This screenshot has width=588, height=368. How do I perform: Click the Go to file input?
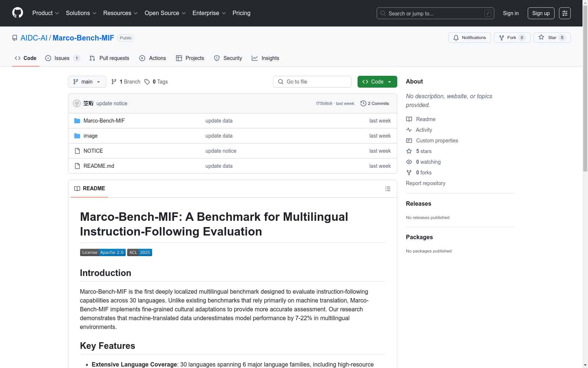(312, 82)
